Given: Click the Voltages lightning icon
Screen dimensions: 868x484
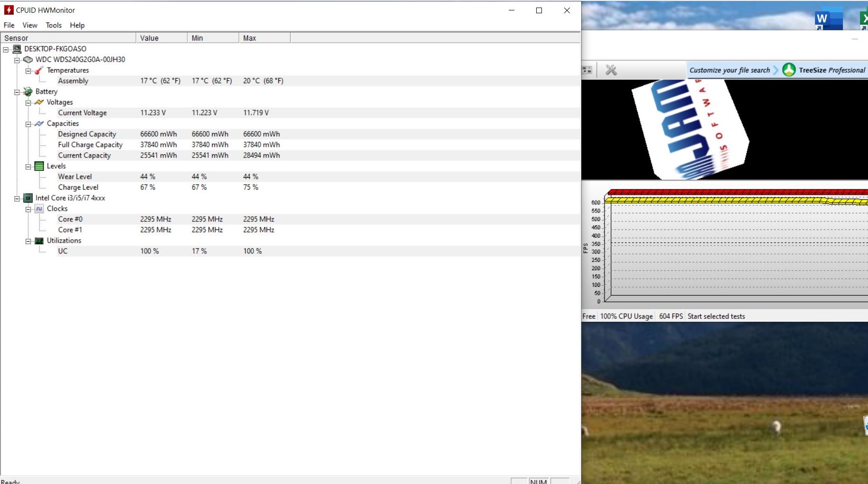Looking at the screenshot, I should 39,102.
